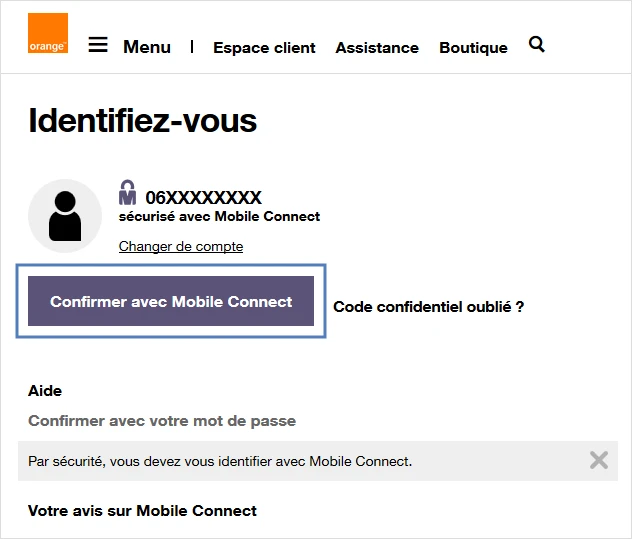Click the Par sécurité notification message
The height and width of the screenshot is (539, 632).
click(220, 461)
